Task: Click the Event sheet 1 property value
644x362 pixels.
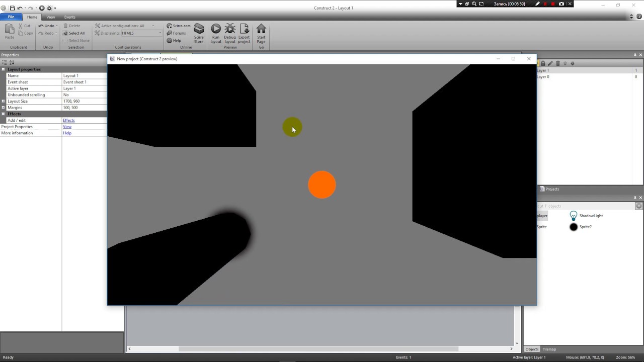Action: point(85,82)
